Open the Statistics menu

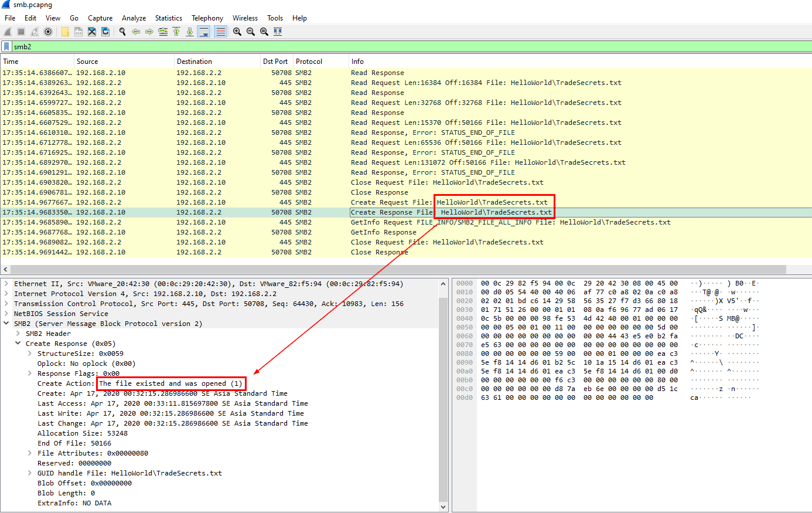pos(168,18)
